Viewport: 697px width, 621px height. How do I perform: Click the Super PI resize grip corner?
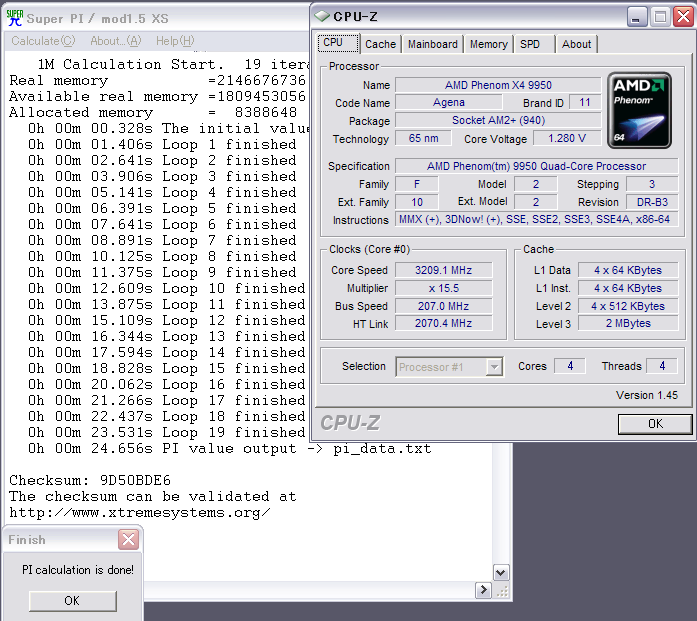[x=502, y=591]
